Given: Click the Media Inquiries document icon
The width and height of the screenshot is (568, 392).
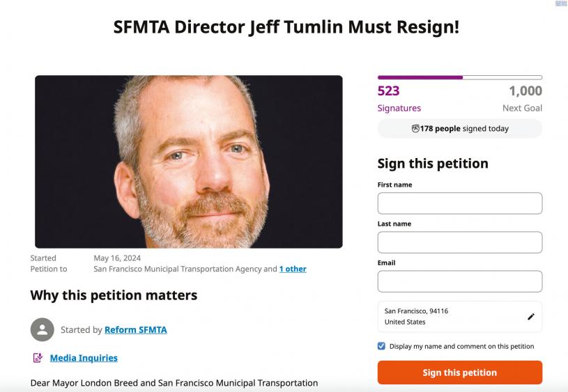Looking at the screenshot, I should (38, 358).
